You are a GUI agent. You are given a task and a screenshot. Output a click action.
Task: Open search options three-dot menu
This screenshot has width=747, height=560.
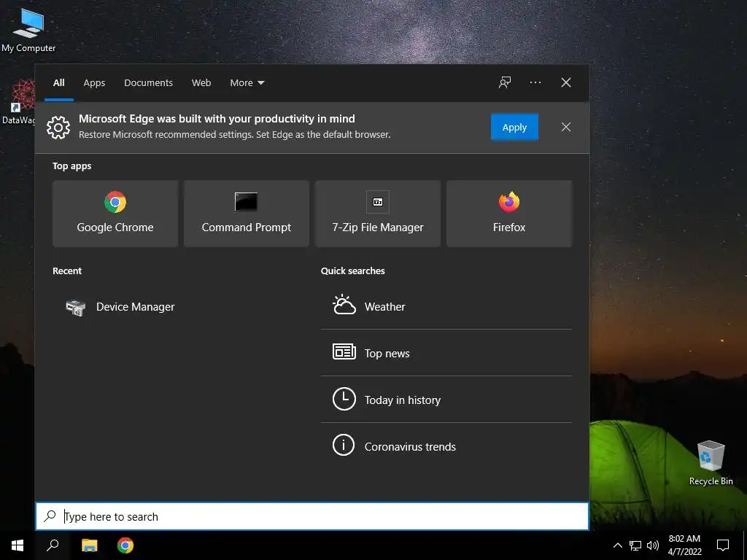click(x=535, y=82)
